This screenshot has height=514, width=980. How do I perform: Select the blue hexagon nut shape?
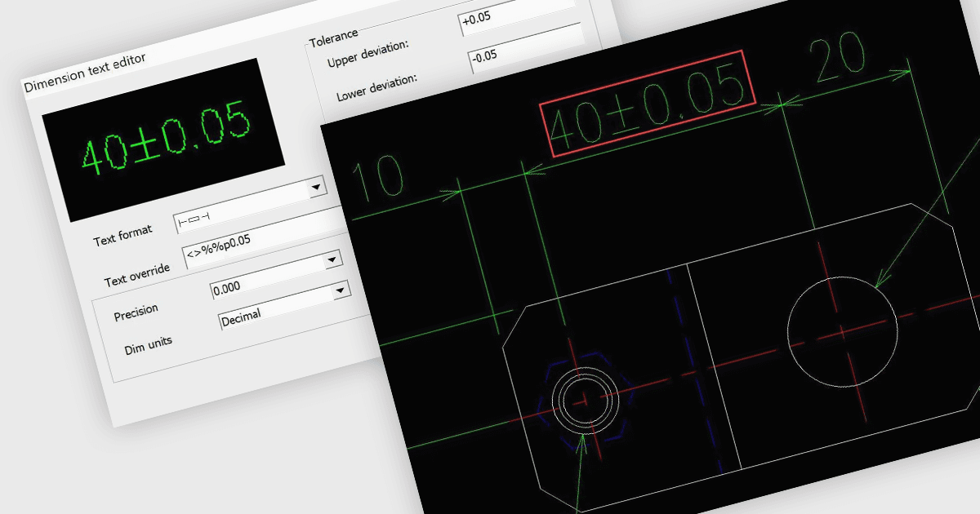(x=585, y=400)
